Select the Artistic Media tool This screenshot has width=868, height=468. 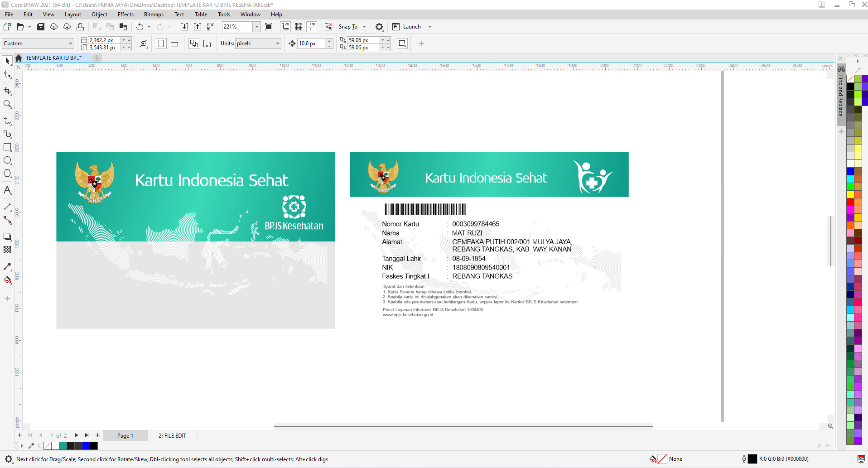tap(7, 134)
